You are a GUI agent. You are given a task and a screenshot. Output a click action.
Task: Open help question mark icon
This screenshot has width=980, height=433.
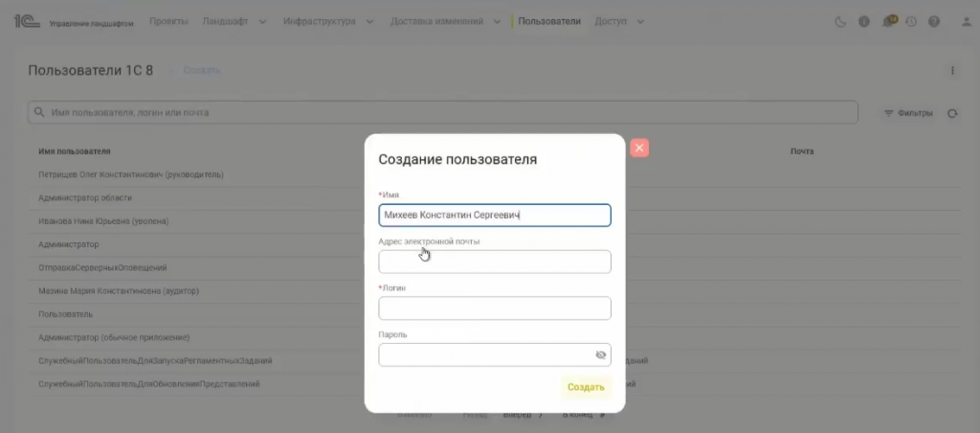tap(934, 22)
